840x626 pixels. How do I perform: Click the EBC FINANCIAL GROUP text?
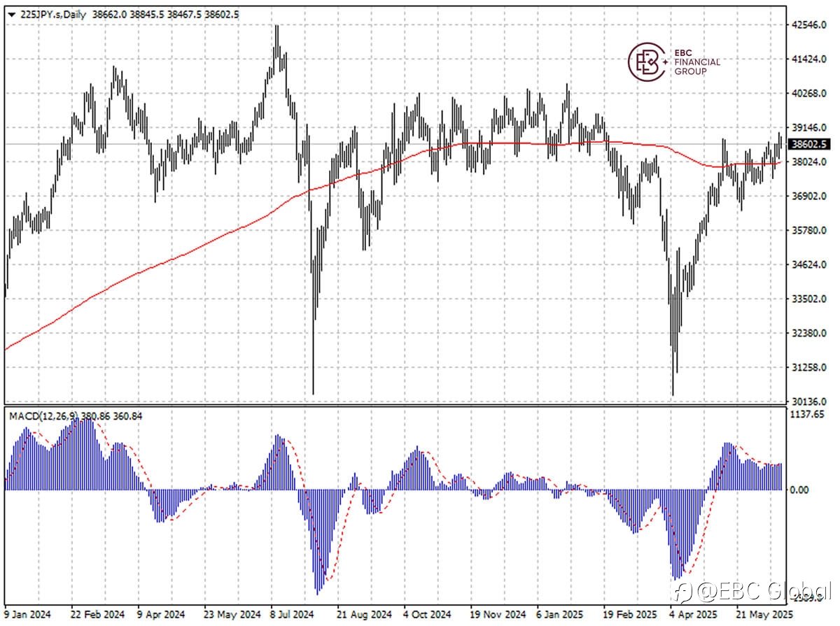coord(696,62)
